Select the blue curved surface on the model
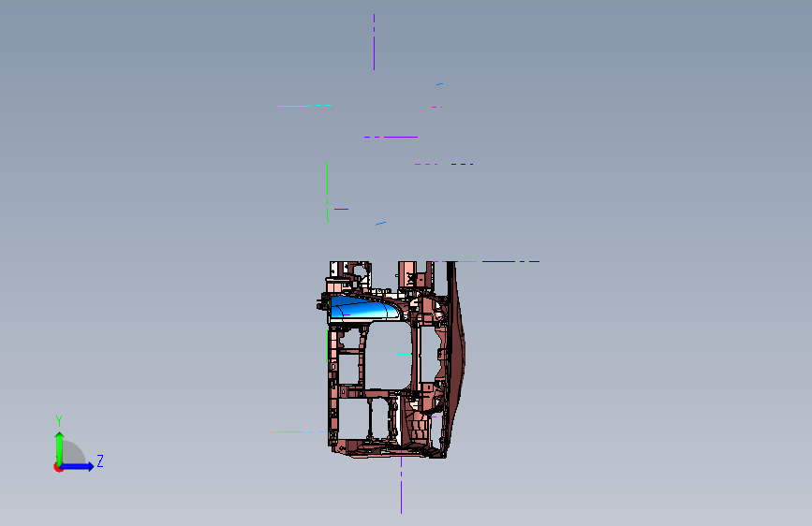 point(364,308)
